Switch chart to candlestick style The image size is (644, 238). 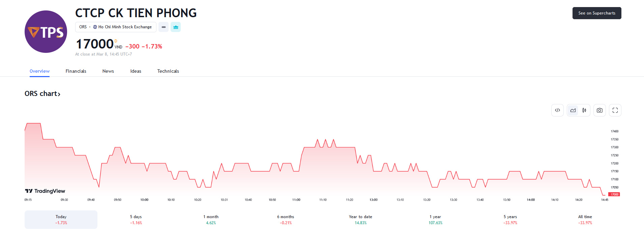(x=584, y=110)
